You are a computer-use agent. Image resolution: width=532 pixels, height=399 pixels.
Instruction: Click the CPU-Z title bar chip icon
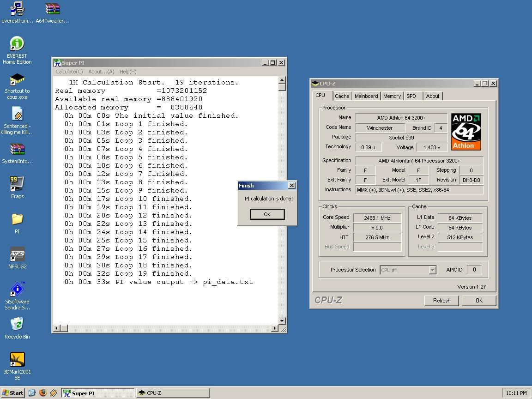click(315, 84)
